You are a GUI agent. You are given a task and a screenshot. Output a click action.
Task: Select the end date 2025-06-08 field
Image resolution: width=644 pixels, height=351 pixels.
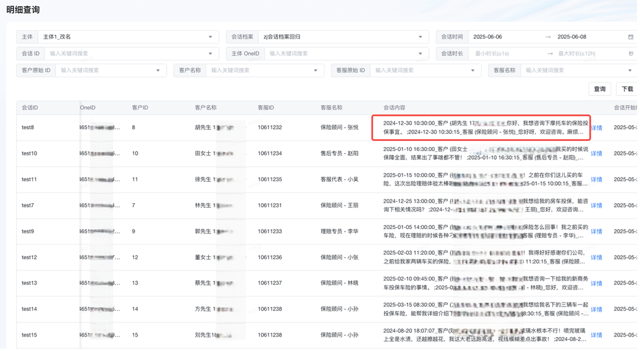point(572,37)
